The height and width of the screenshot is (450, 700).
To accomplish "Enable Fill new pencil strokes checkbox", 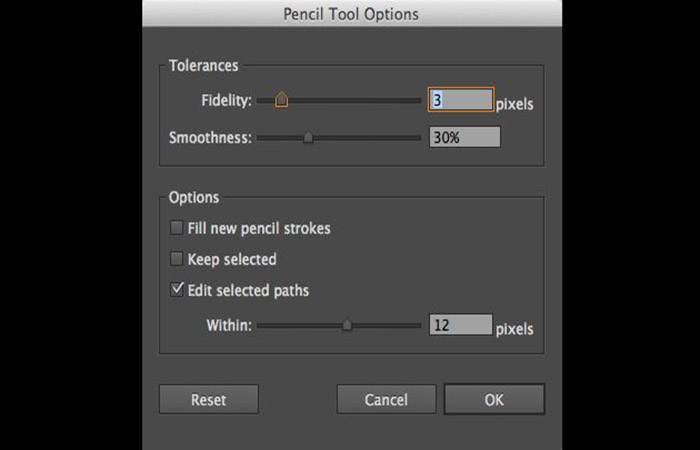I will (177, 228).
